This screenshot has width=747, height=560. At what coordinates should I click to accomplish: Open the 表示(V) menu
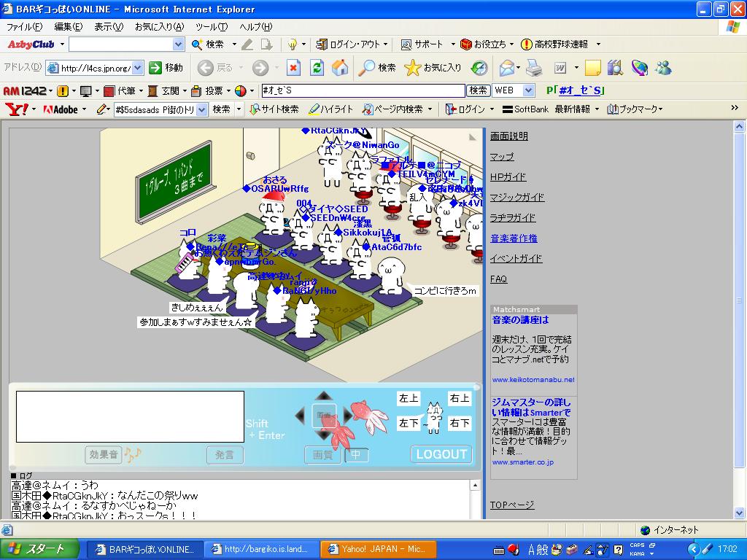click(x=109, y=27)
